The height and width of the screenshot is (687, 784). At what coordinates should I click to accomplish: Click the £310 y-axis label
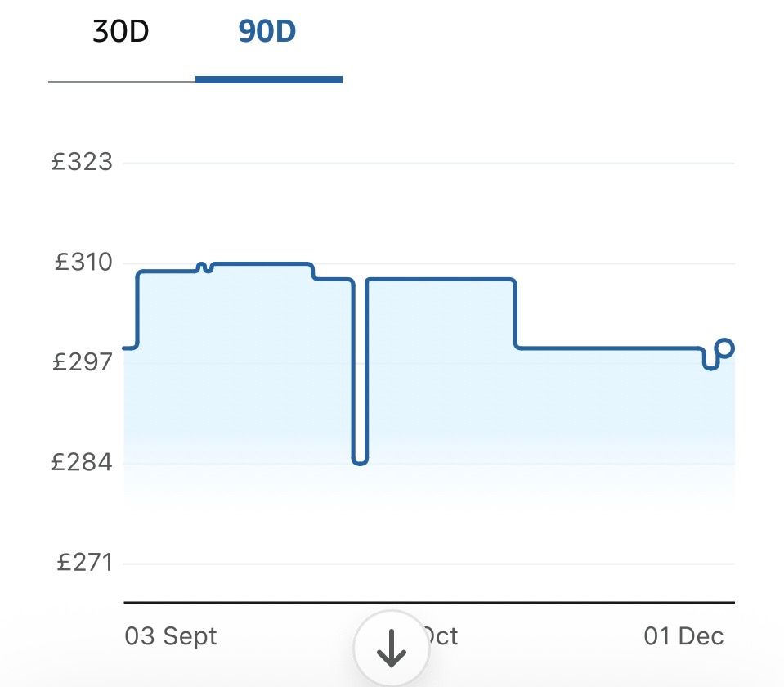pyautogui.click(x=83, y=263)
